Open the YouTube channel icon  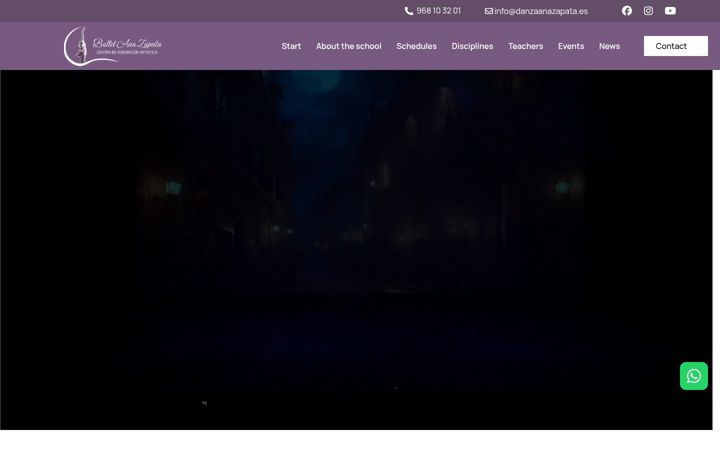pyautogui.click(x=670, y=11)
